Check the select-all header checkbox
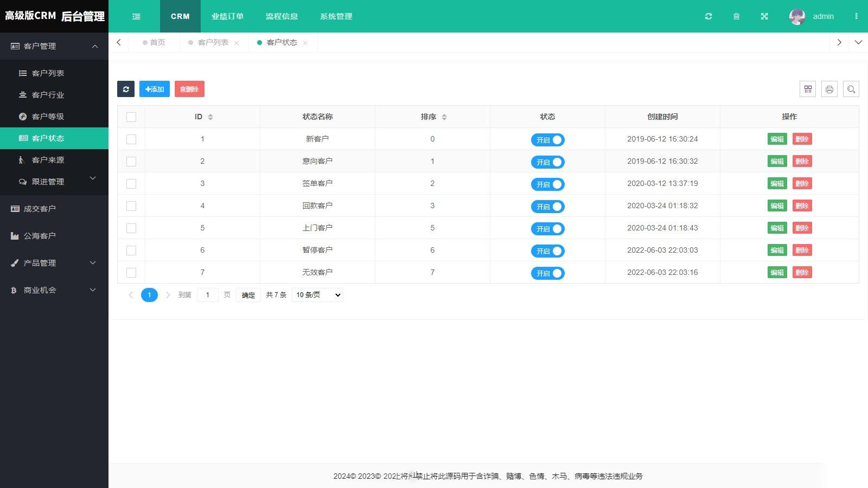This screenshot has height=488, width=868. [131, 117]
